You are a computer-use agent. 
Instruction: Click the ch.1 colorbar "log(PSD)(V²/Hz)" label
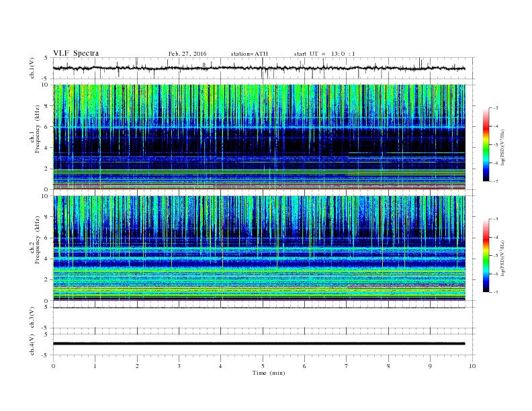pos(502,147)
